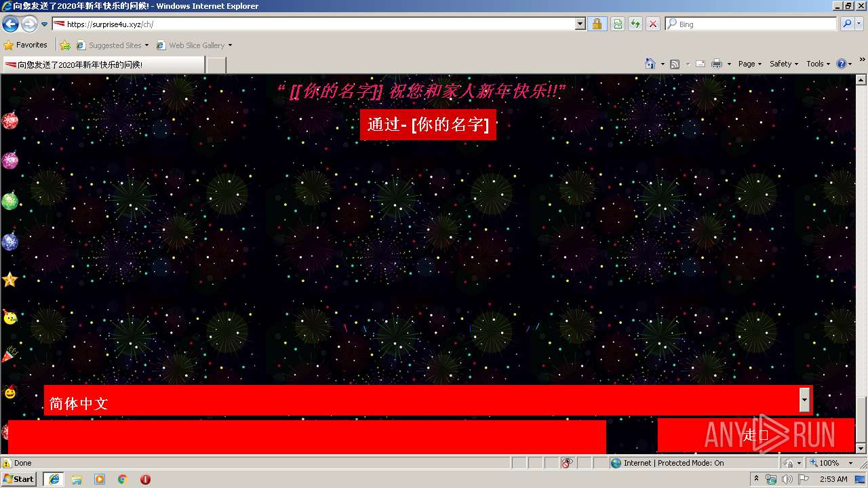Image resolution: width=868 pixels, height=488 pixels.
Task: Open the Feeds RSS icon
Action: [675, 64]
